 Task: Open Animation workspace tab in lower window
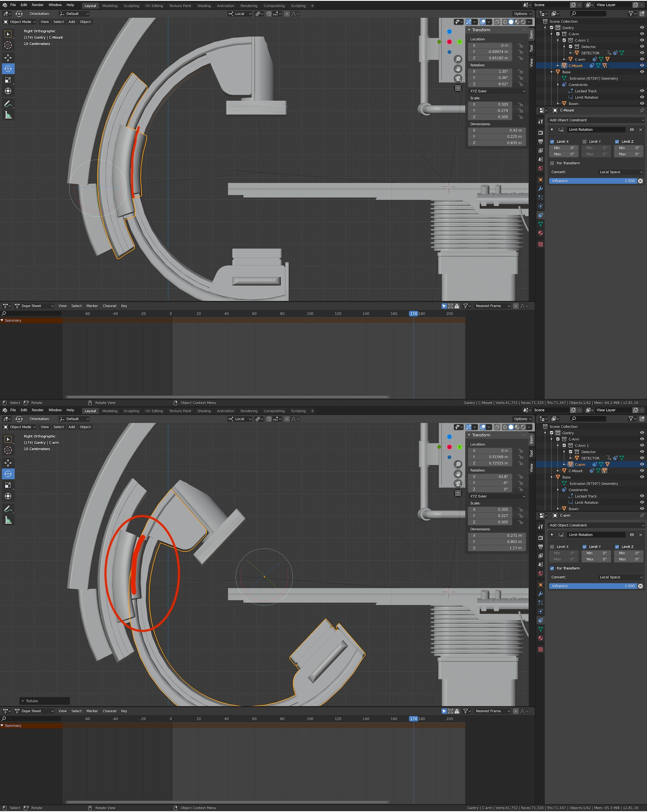[x=226, y=411]
